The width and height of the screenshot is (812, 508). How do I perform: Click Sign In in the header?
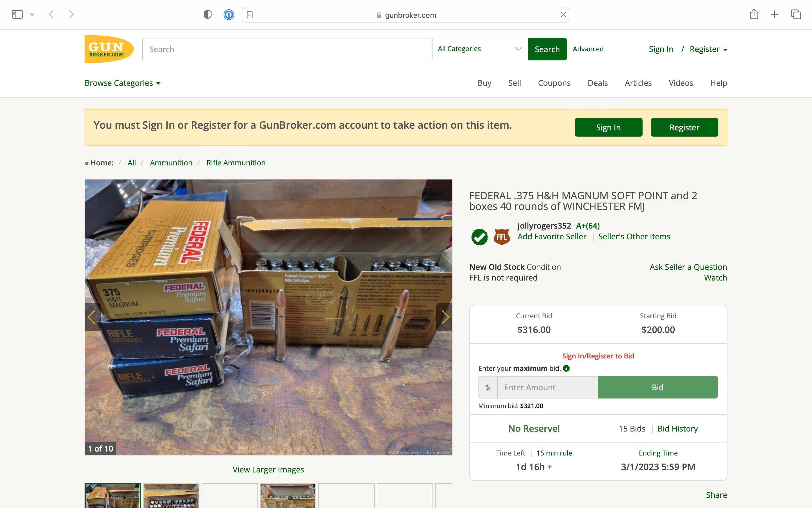point(661,49)
